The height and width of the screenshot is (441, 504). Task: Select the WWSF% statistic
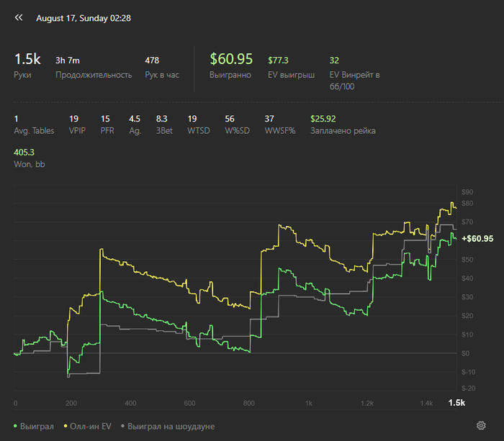coord(278,124)
